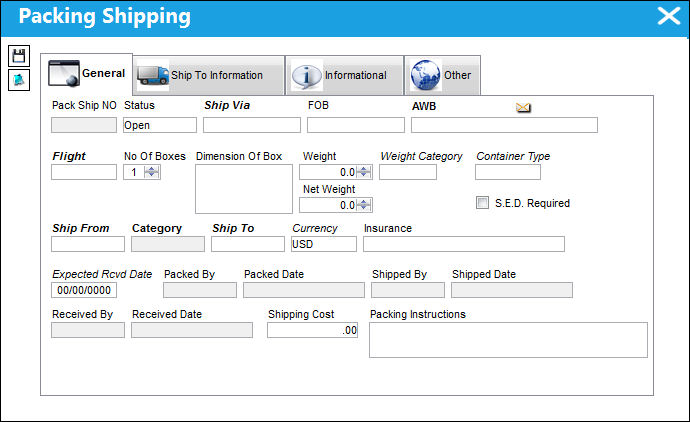
Task: Click the Packed Date field
Action: point(304,290)
